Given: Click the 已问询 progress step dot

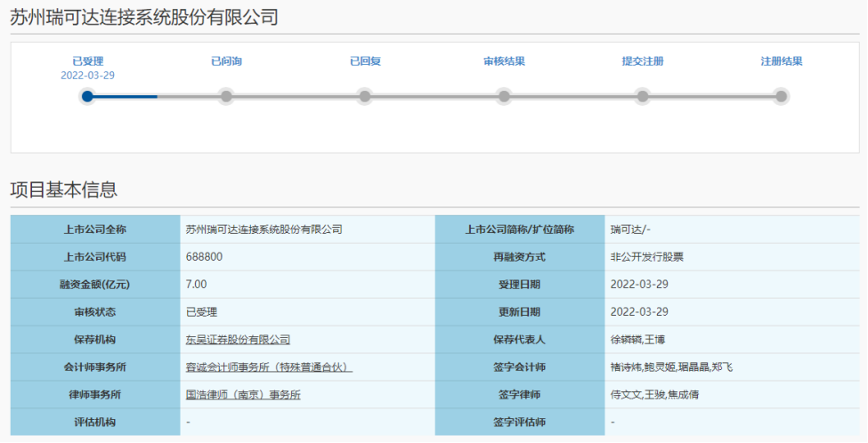Looking at the screenshot, I should pyautogui.click(x=226, y=96).
